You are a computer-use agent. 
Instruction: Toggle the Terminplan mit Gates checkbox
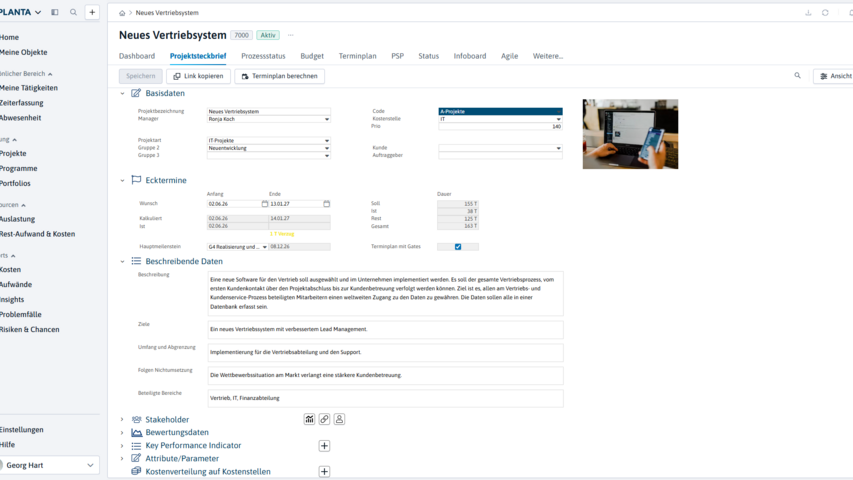[x=458, y=247]
